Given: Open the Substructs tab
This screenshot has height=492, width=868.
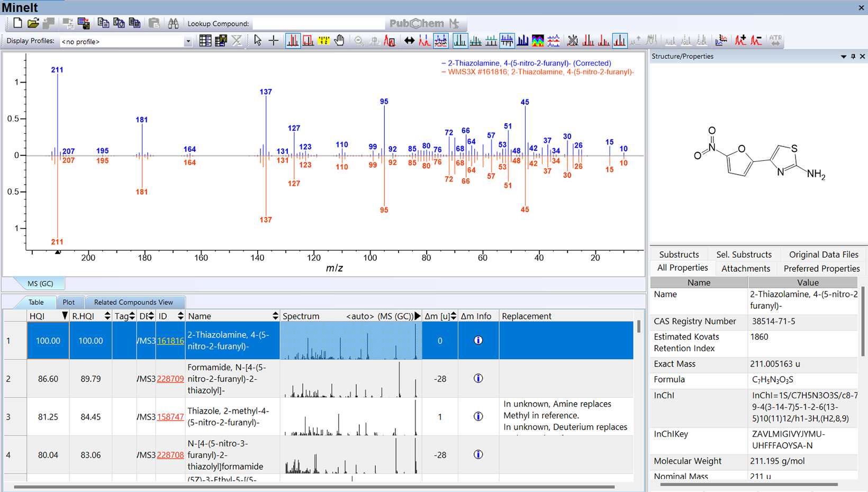Looking at the screenshot, I should (679, 254).
